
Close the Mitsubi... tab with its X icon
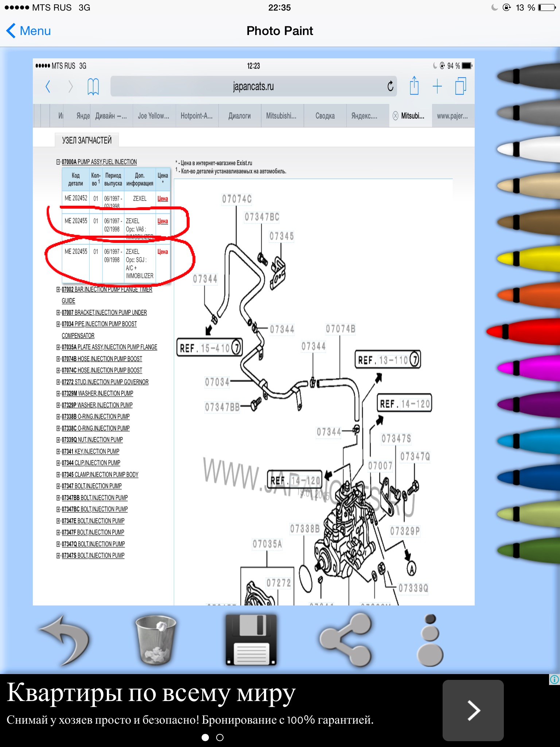point(395,116)
